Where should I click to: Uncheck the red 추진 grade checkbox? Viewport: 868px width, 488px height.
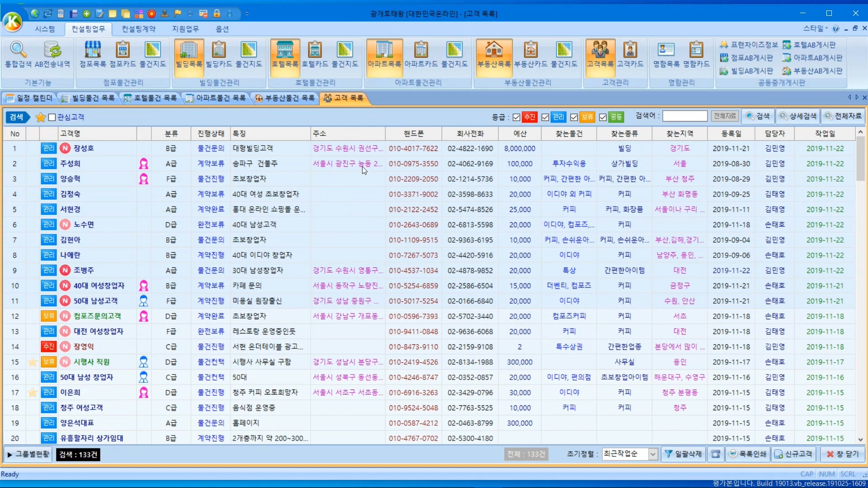tap(516, 117)
